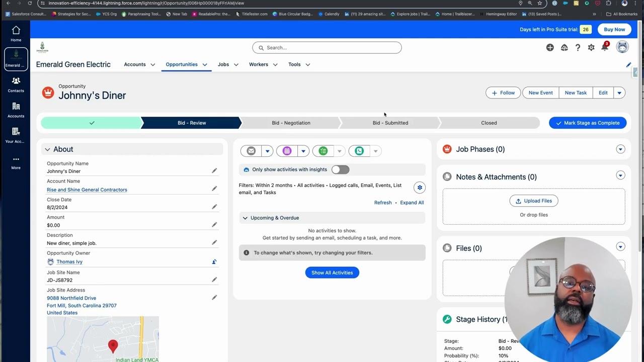Edit the Opportunity Name field pencil
The width and height of the screenshot is (644, 362).
(214, 171)
